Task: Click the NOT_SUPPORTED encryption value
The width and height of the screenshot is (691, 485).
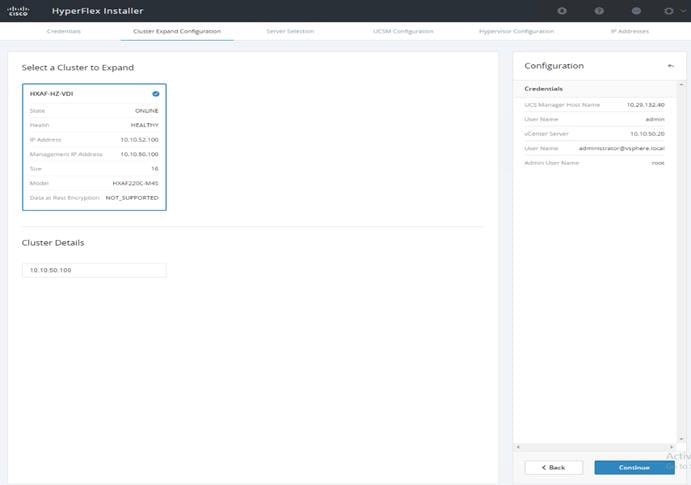Action: [x=132, y=198]
